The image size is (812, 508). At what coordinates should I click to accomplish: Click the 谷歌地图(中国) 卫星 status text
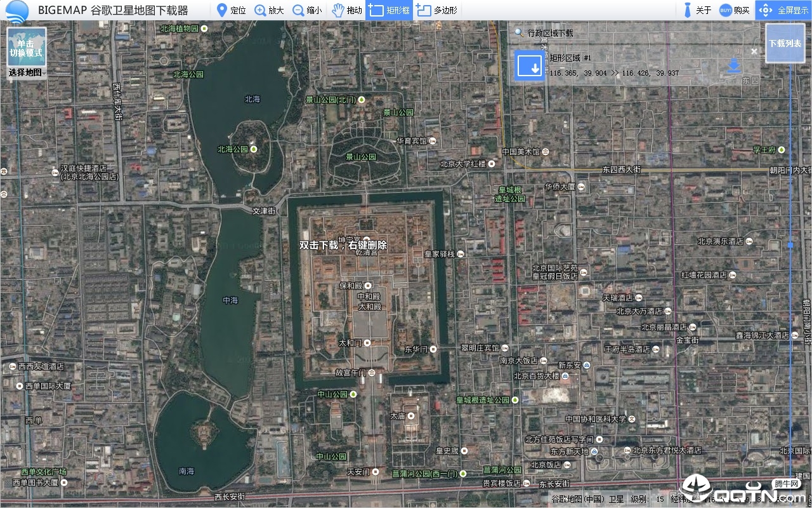pyautogui.click(x=587, y=499)
